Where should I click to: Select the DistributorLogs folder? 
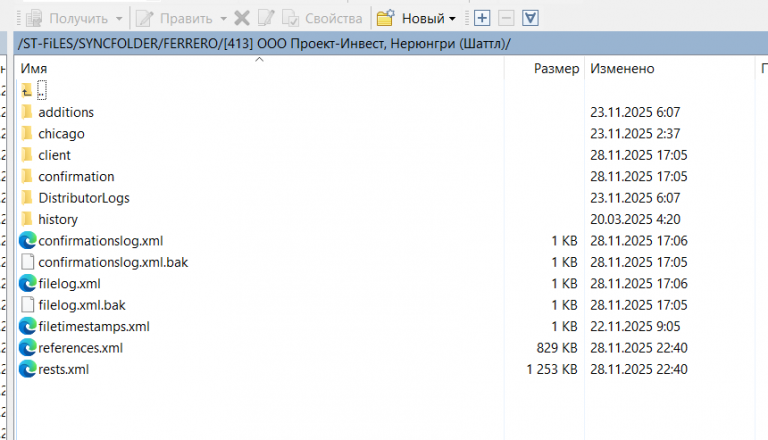tap(75, 198)
